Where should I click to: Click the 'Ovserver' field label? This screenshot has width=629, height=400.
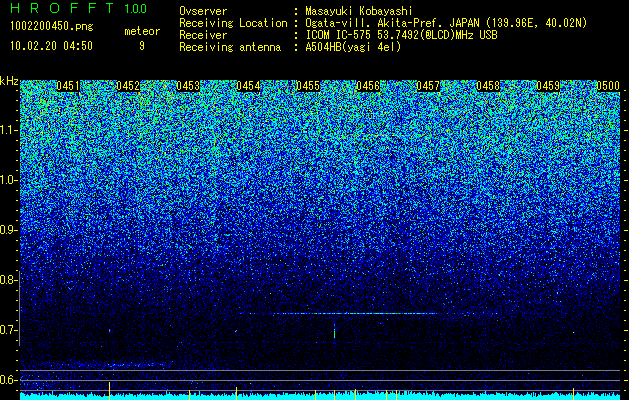coord(203,11)
